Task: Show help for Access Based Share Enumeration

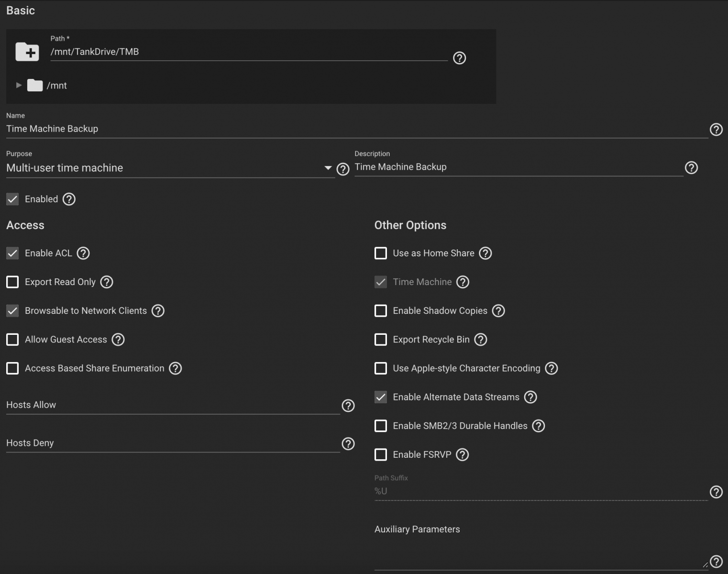Action: pos(176,368)
